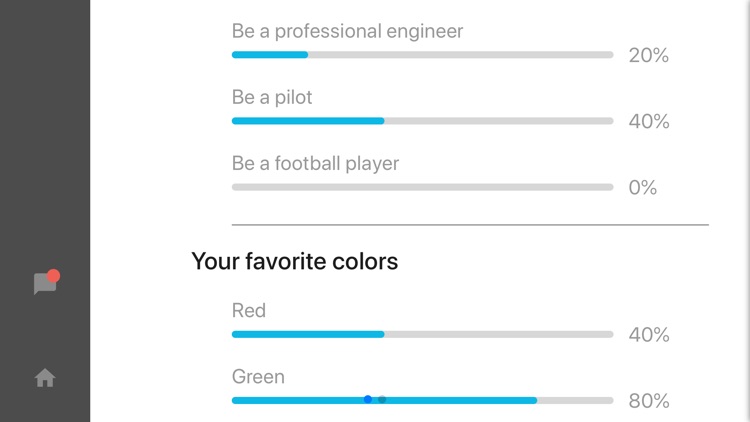The width and height of the screenshot is (750, 422).
Task: Click the divider line above favorite colors
Action: 470,225
